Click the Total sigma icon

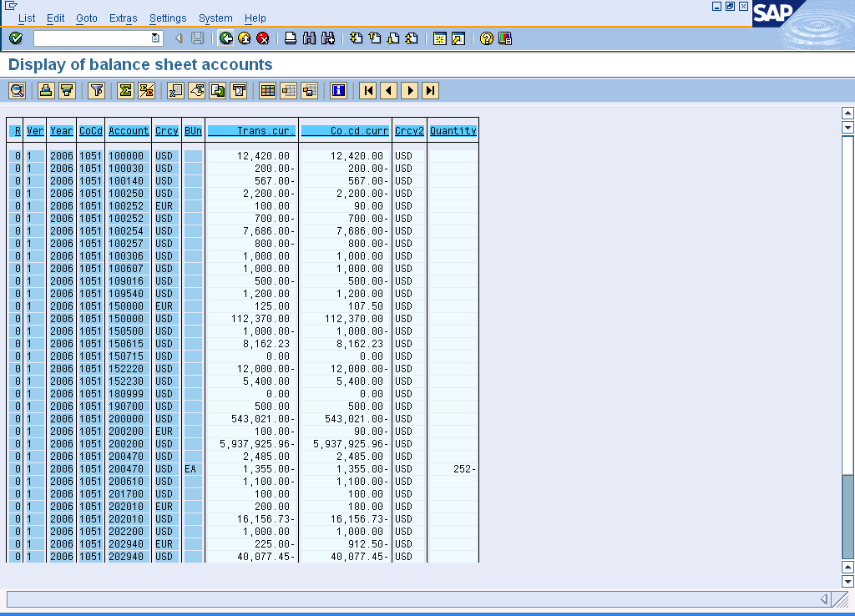[125, 90]
